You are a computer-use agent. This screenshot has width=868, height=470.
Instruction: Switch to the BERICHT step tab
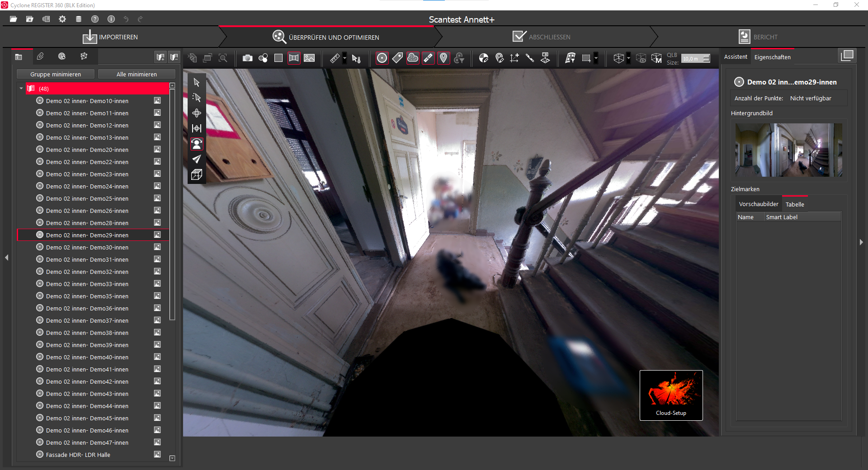(x=758, y=37)
